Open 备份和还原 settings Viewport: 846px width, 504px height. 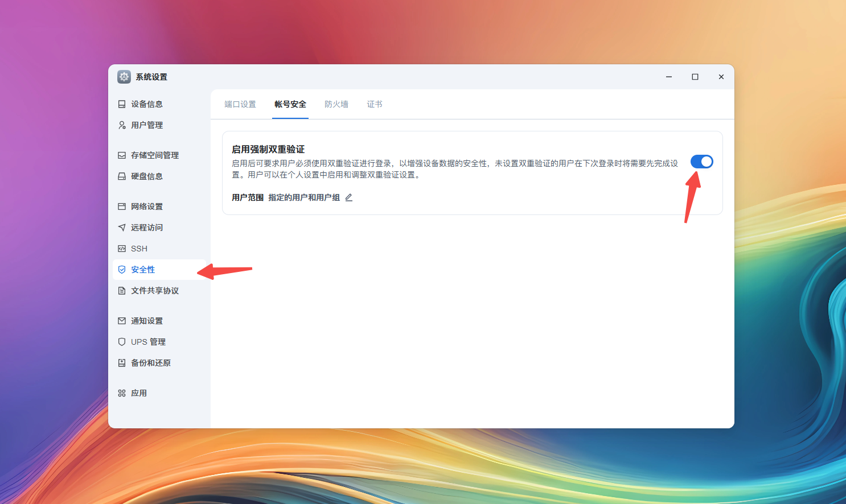click(121, 362)
